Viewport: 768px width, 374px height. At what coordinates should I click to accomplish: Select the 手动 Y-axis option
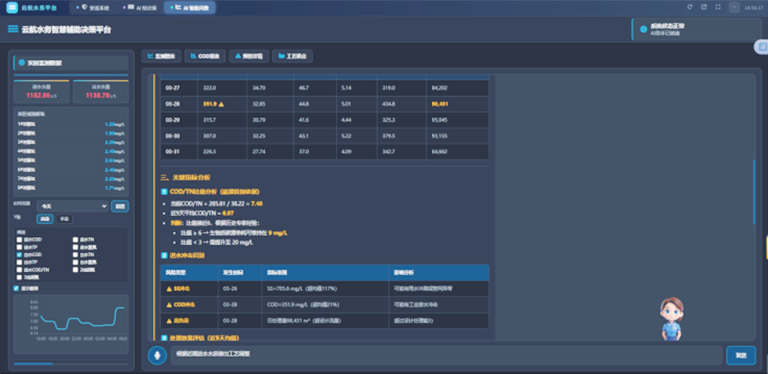64,219
